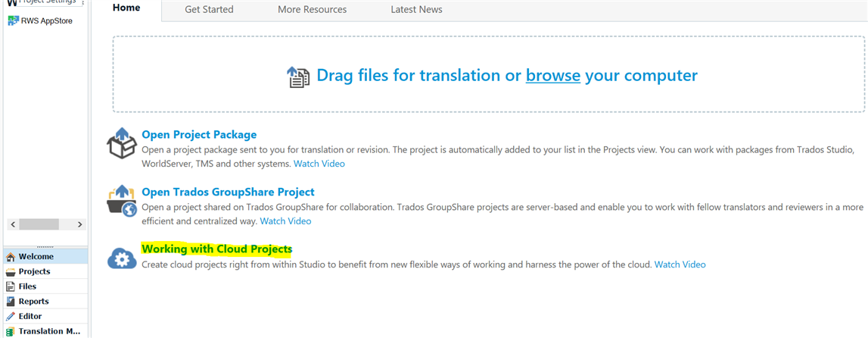Click the browse link for files
868x338 pixels.
click(x=553, y=75)
